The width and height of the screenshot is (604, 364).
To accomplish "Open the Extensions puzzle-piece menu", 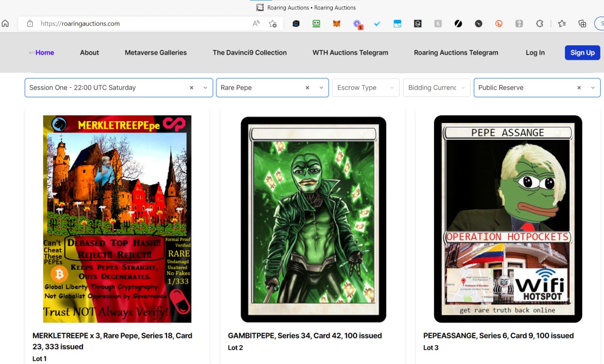I will click(x=540, y=24).
